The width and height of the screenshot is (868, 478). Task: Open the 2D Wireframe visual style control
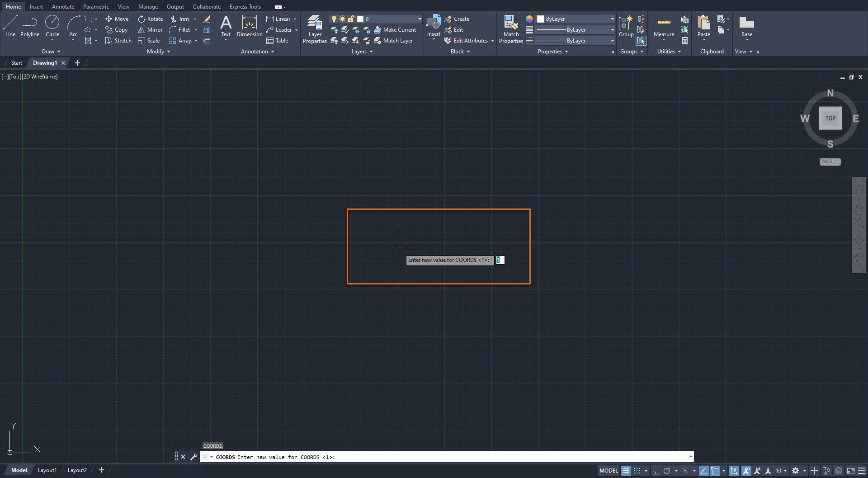point(40,76)
